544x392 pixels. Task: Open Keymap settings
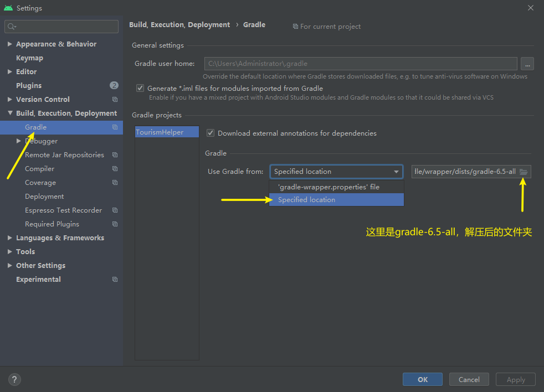pos(29,58)
